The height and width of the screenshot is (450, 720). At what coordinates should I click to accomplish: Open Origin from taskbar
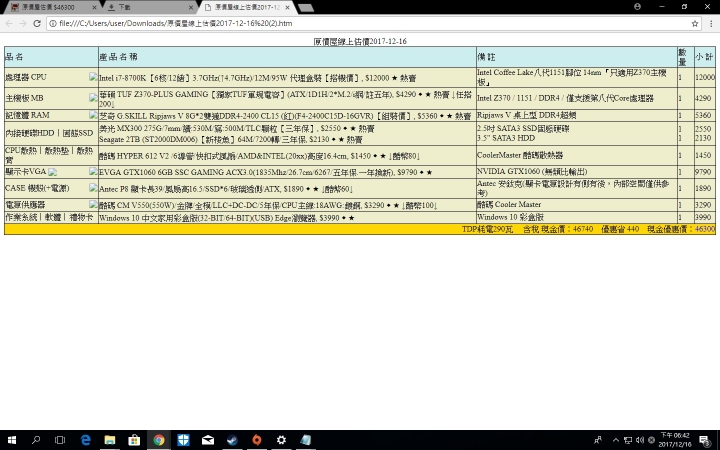click(257, 440)
